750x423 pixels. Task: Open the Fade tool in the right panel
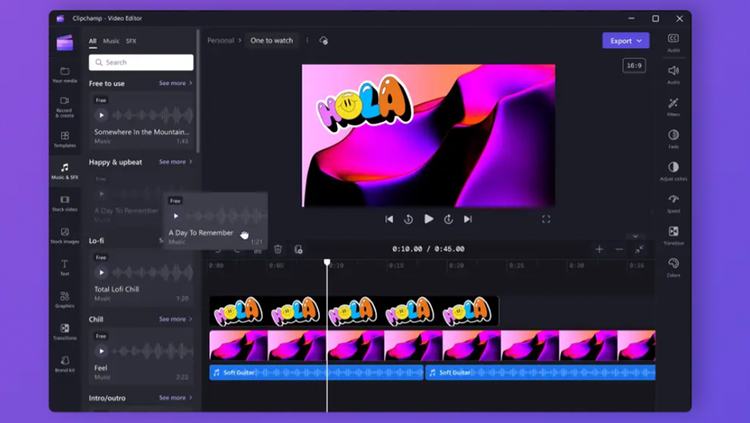pos(673,138)
